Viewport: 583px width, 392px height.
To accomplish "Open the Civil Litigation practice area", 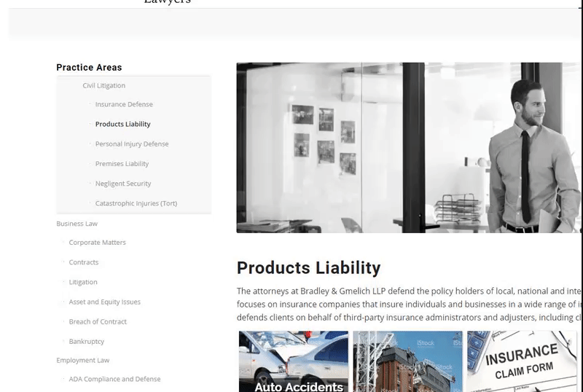I will click(103, 85).
